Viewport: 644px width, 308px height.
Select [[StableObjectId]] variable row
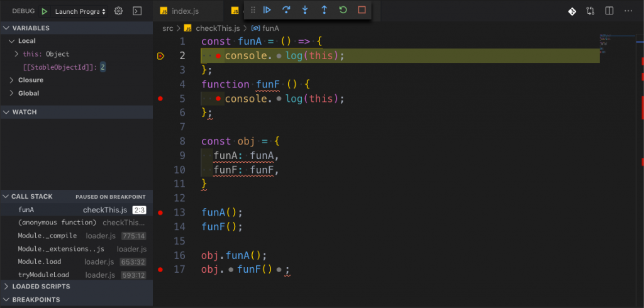(76, 67)
